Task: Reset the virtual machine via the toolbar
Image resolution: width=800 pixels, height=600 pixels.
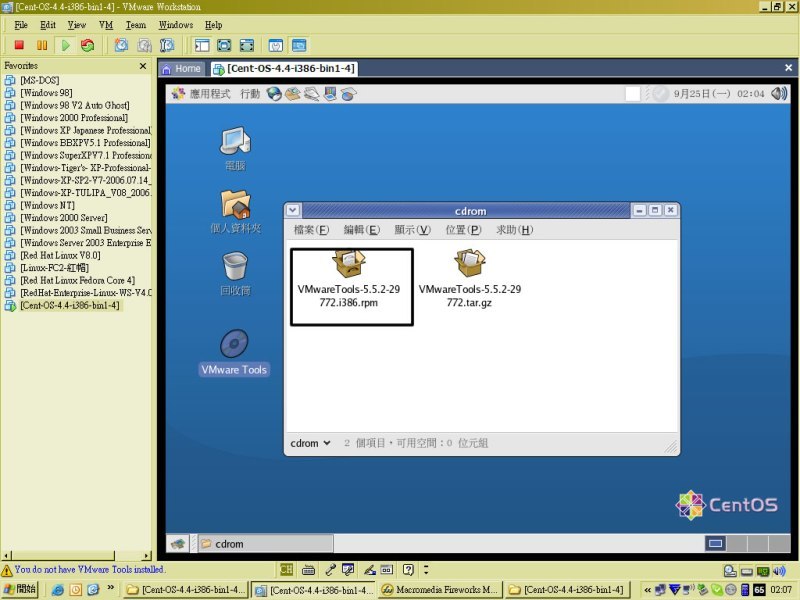Action: click(88, 45)
